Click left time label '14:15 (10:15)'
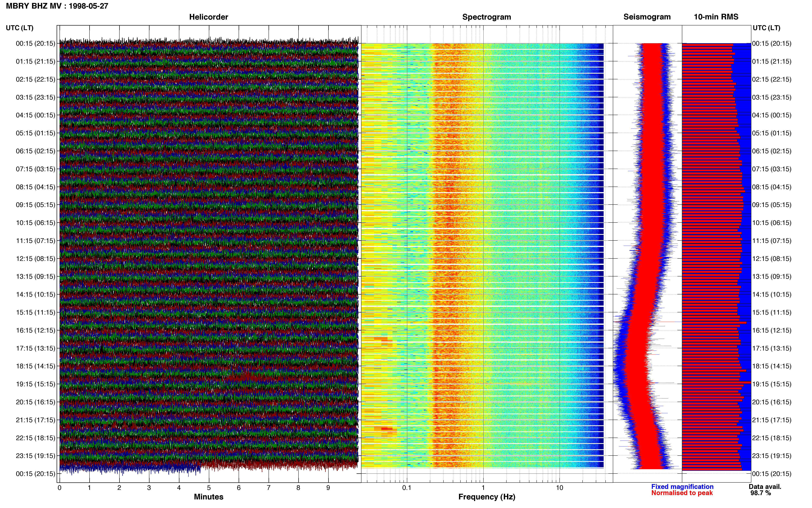 (36, 294)
